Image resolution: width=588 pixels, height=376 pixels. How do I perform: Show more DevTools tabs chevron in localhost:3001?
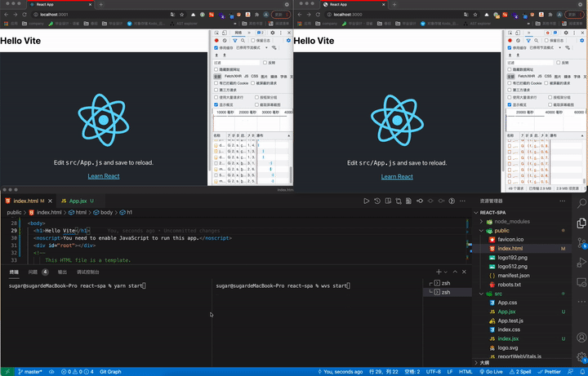249,33
